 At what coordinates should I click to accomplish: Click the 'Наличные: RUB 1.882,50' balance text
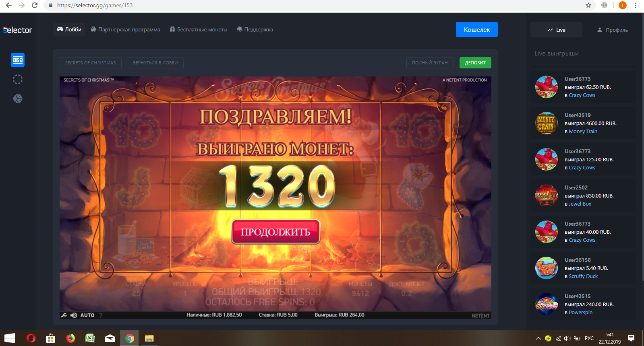coord(214,315)
